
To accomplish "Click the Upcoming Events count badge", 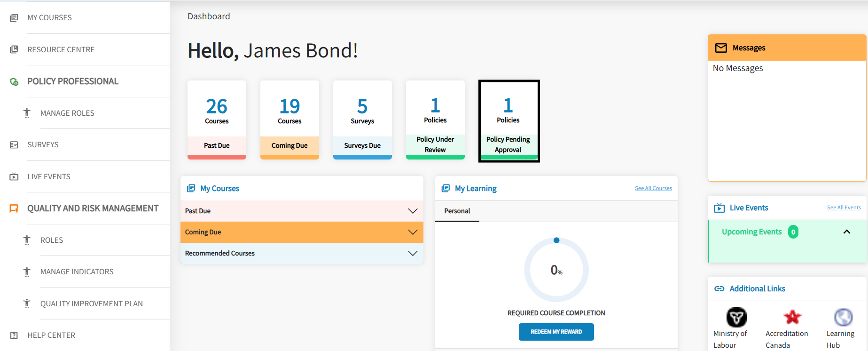I will (x=793, y=232).
